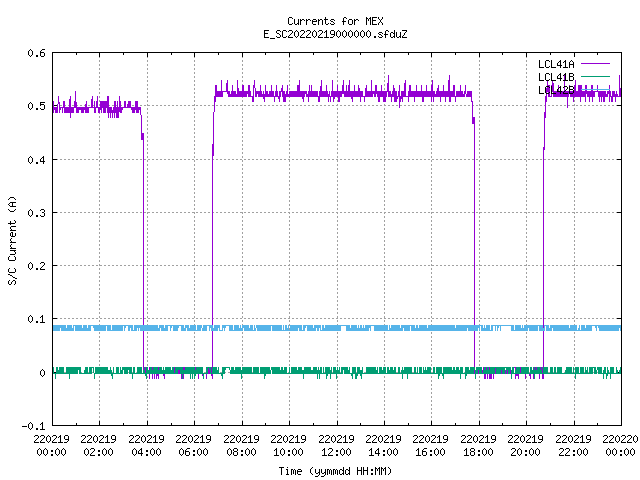
Task: Click the 10:00 time-axis tick label
Action: (288, 452)
